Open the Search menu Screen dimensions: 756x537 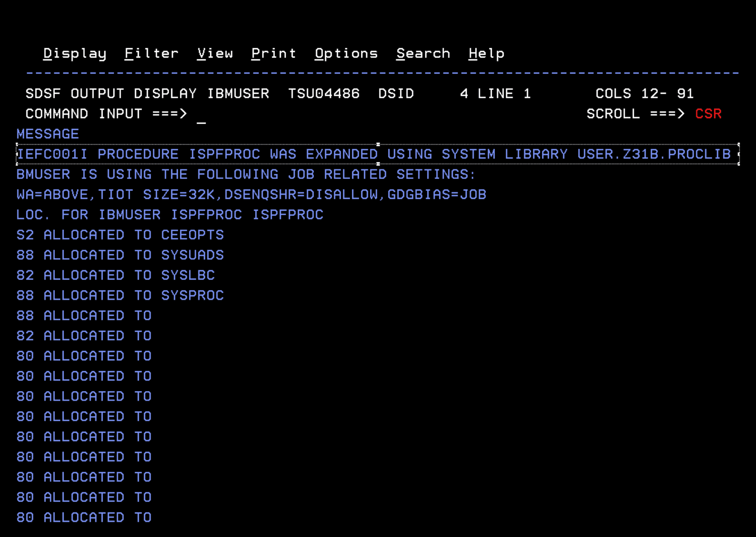click(x=423, y=53)
